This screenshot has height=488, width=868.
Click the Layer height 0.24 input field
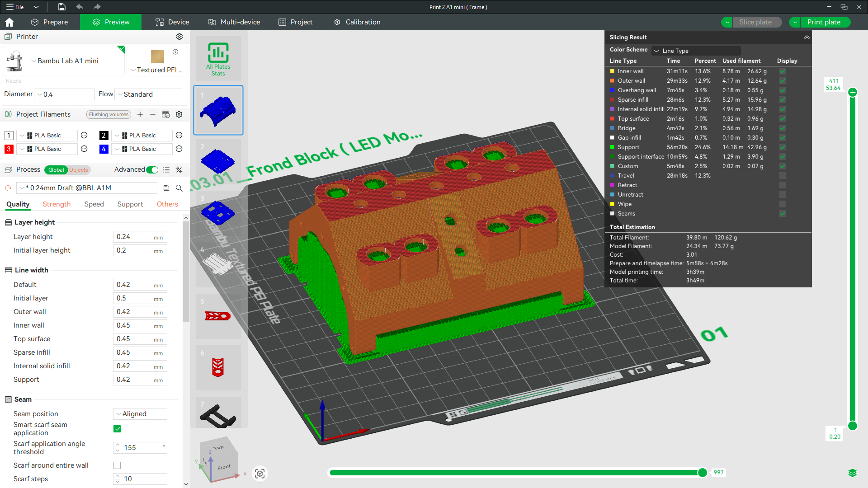140,237
